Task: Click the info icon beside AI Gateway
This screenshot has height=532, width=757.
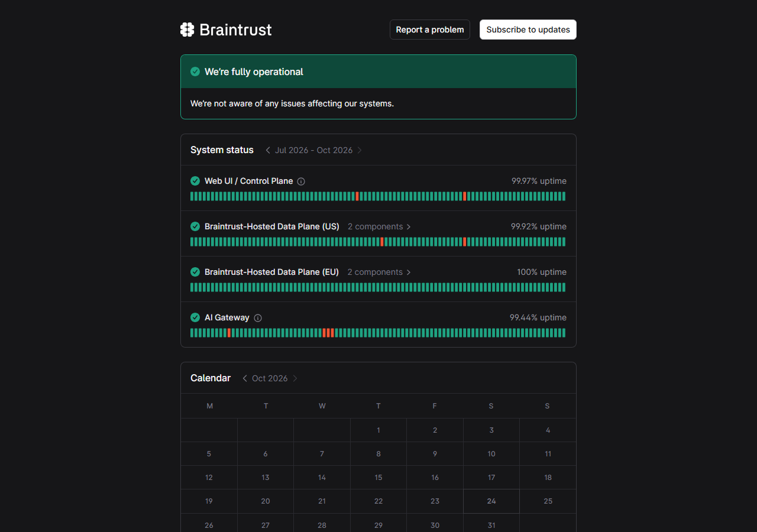Action: pos(258,318)
